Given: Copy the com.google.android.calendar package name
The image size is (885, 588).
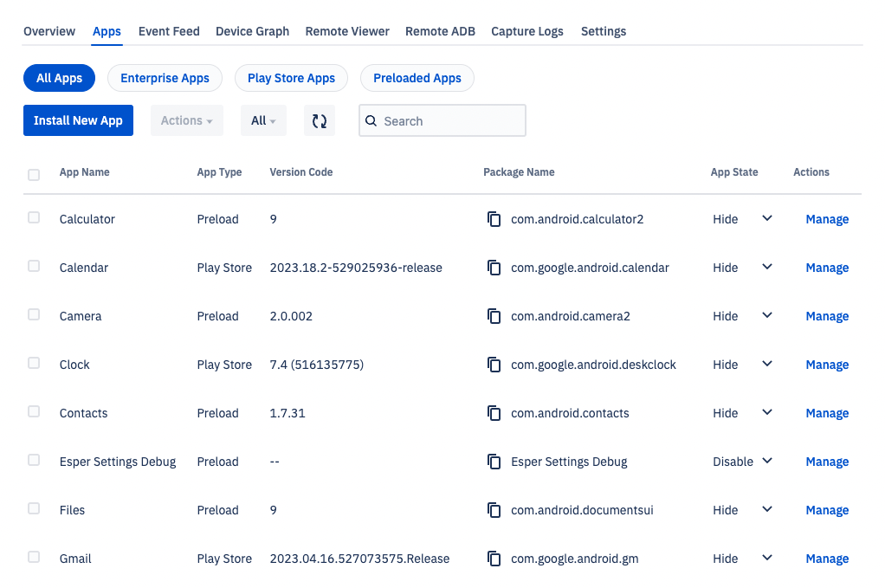Looking at the screenshot, I should pyautogui.click(x=494, y=268).
